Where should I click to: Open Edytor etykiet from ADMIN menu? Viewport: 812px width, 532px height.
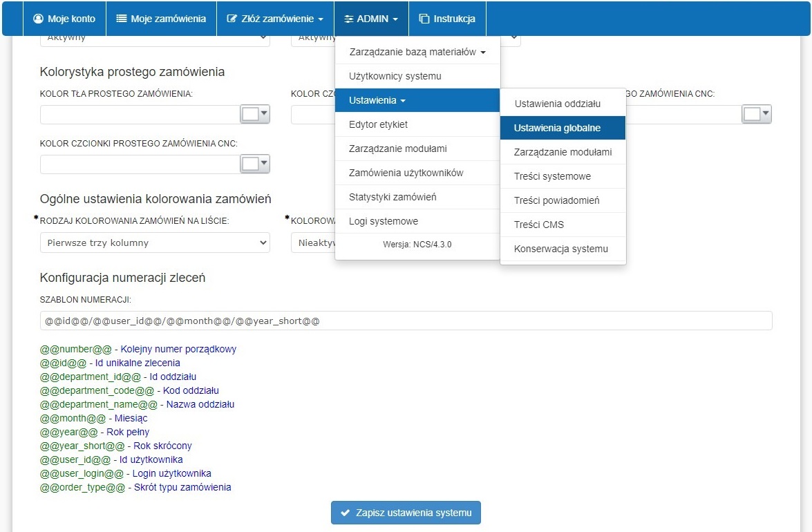[x=379, y=124]
